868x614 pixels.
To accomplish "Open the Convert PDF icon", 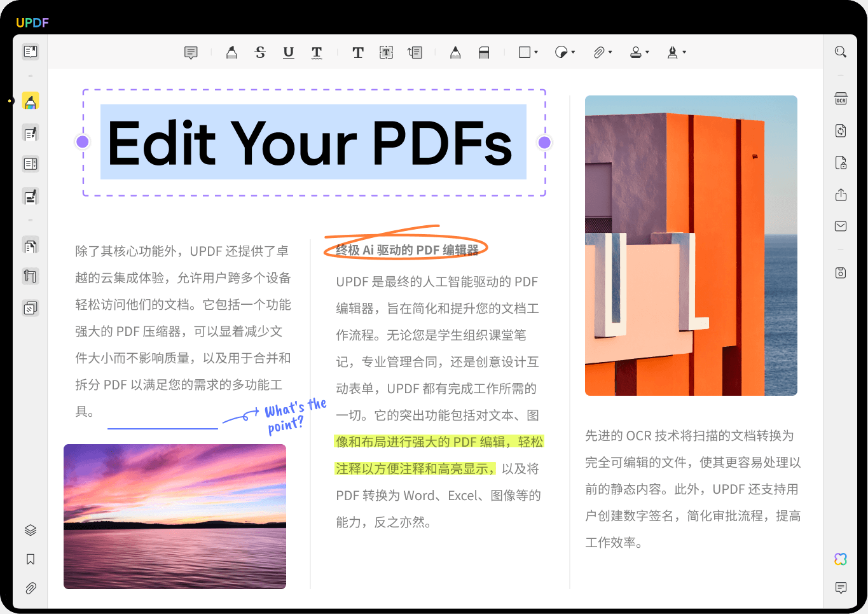I will (841, 130).
